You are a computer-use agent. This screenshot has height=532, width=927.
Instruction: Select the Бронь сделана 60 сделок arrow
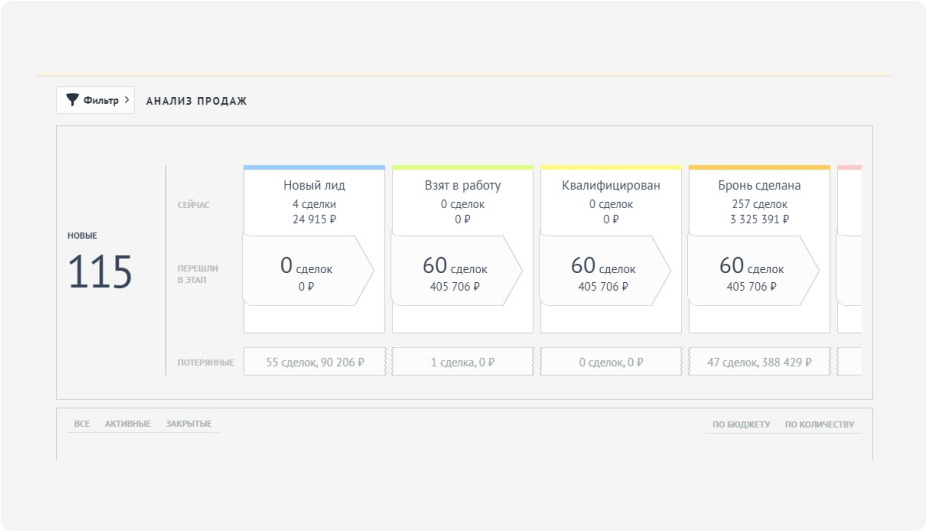coord(753,270)
